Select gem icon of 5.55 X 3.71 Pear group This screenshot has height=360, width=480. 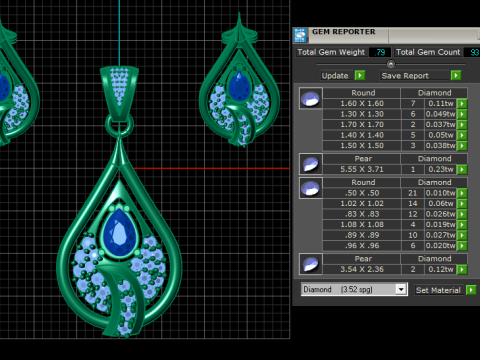(311, 164)
